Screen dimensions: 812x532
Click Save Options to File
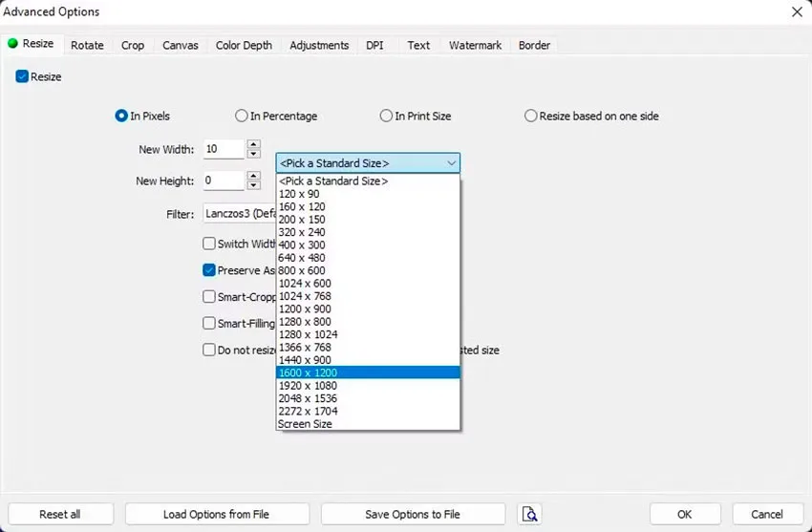pyautogui.click(x=413, y=514)
